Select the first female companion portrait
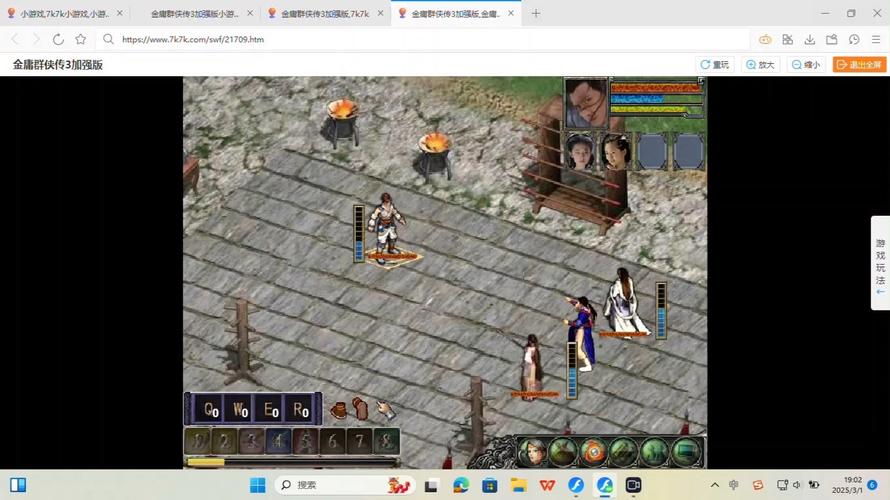Image resolution: width=890 pixels, height=500 pixels. point(580,152)
